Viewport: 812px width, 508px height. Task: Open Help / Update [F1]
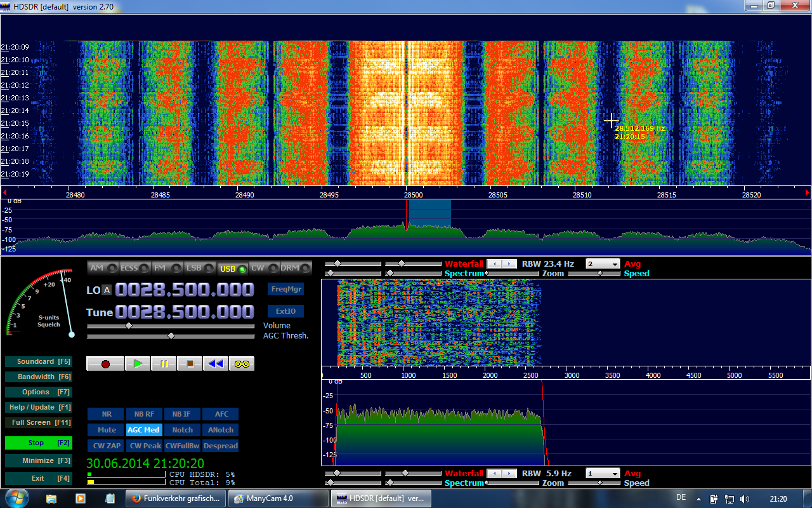[38, 407]
